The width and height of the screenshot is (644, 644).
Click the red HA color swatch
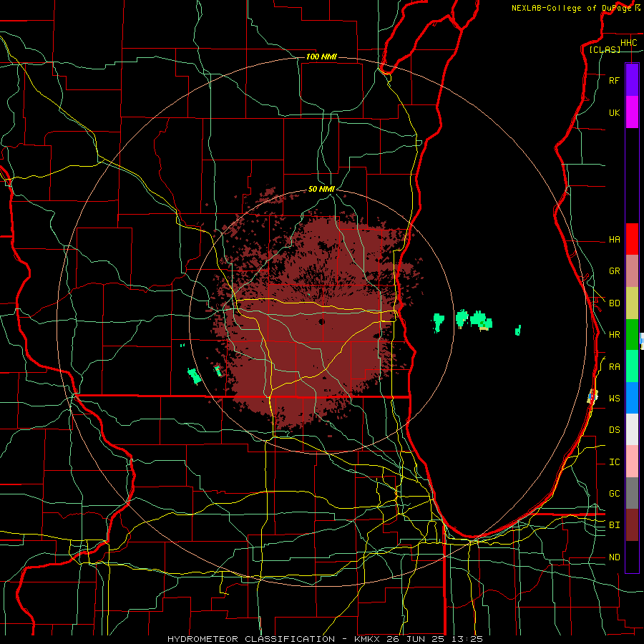(632, 239)
